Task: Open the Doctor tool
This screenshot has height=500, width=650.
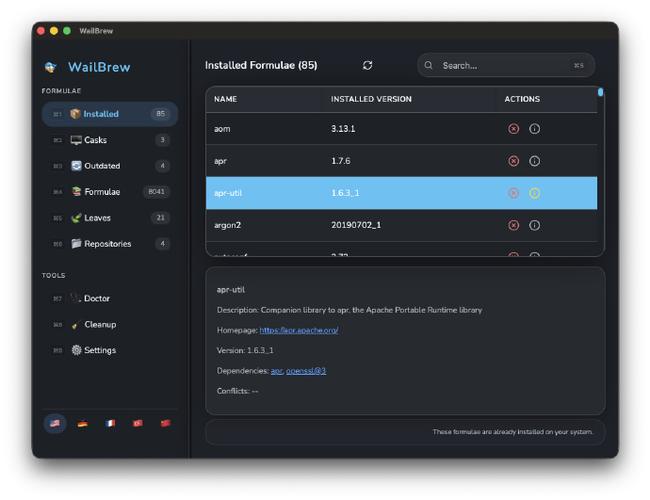Action: (96, 299)
